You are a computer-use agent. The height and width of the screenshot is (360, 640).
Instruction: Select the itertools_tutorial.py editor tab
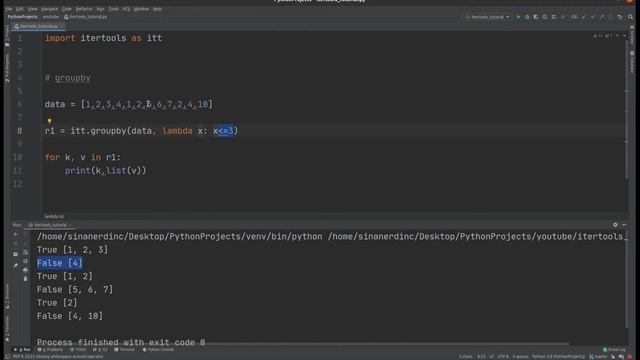37,26
